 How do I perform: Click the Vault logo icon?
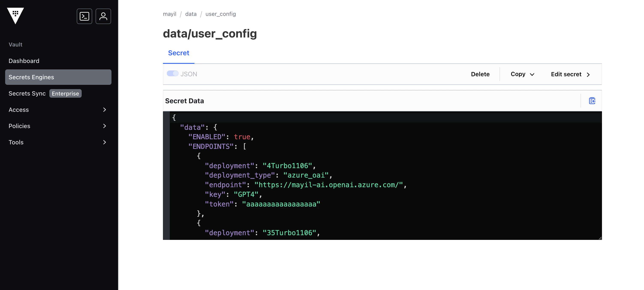(15, 16)
